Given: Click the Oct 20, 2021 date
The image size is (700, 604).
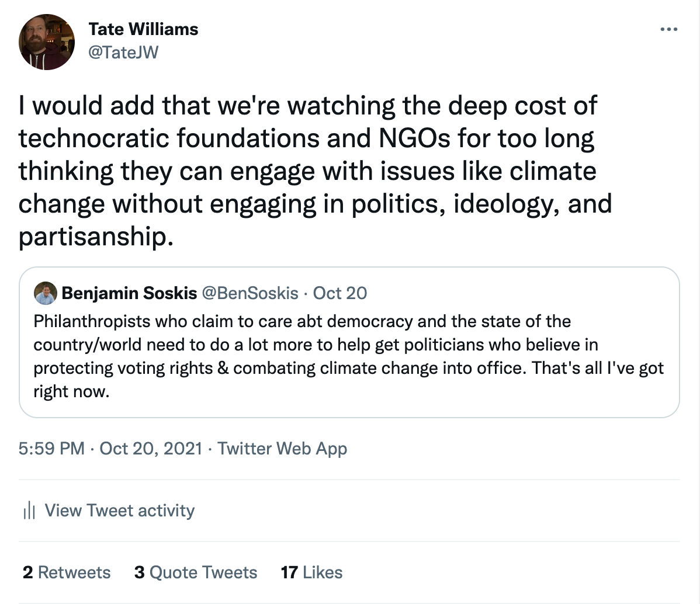Looking at the screenshot, I should 151,449.
